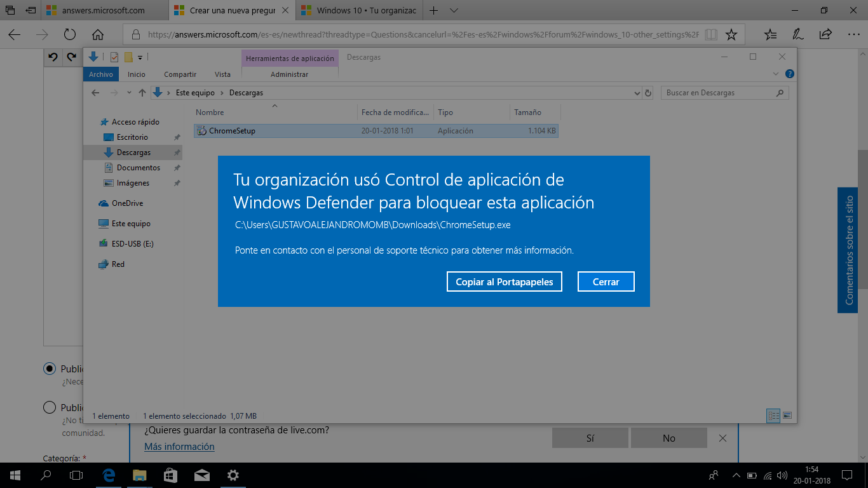
Task: Go up one folder level in Explorer
Action: 142,93
